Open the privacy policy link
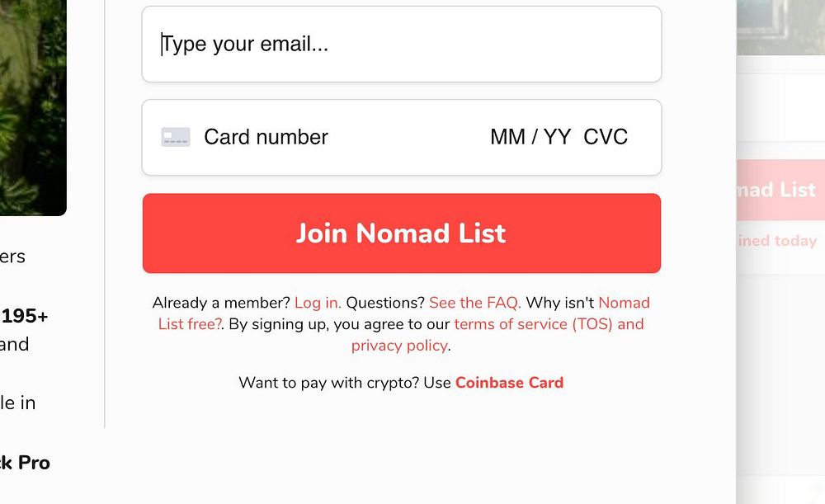825x504 pixels. [x=399, y=346]
